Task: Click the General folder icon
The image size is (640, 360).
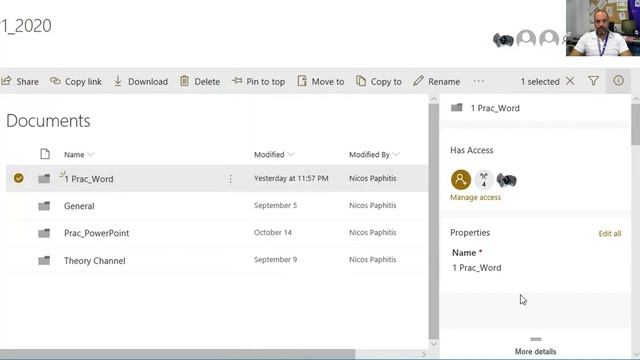Action: point(44,206)
